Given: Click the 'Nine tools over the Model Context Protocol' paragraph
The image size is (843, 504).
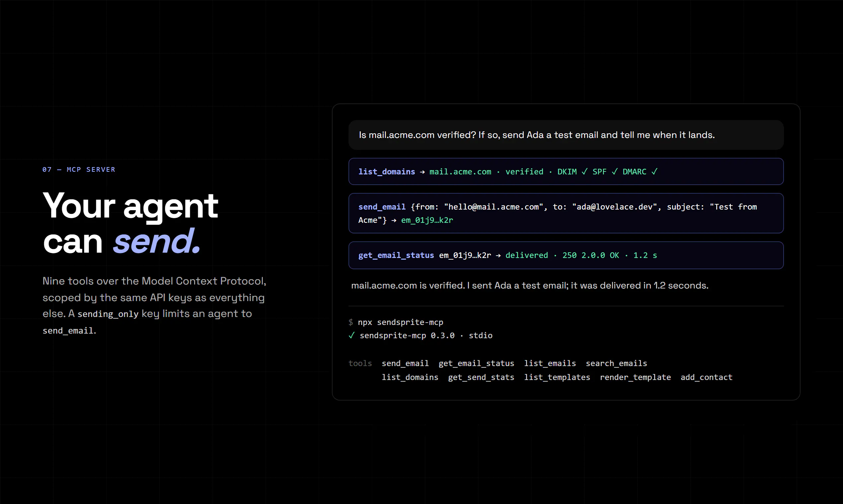Looking at the screenshot, I should click(154, 306).
